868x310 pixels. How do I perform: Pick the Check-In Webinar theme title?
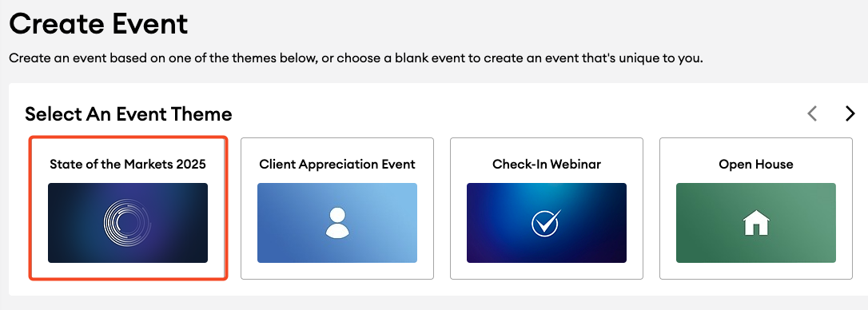[547, 165]
